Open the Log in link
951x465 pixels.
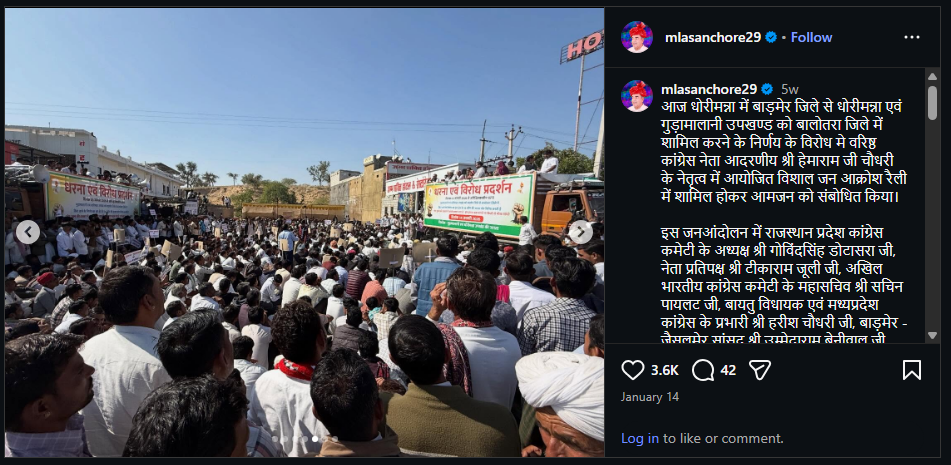click(x=640, y=438)
